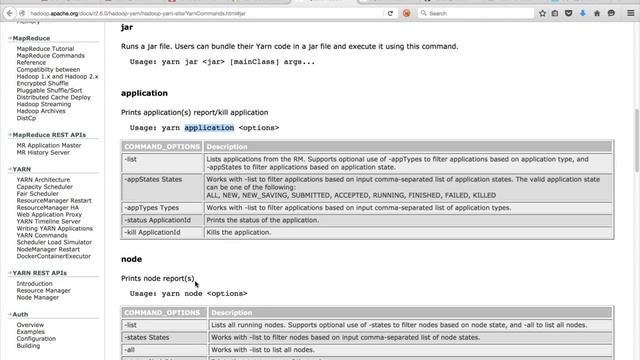640x360 pixels.
Task: Open YARN Architecture link
Action: click(43, 180)
